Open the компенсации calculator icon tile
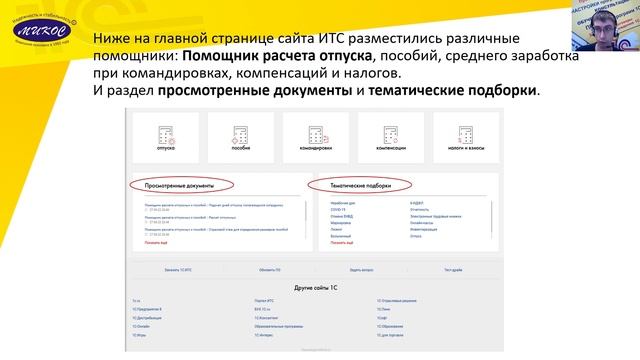This screenshot has width=640, height=360. 391,138
